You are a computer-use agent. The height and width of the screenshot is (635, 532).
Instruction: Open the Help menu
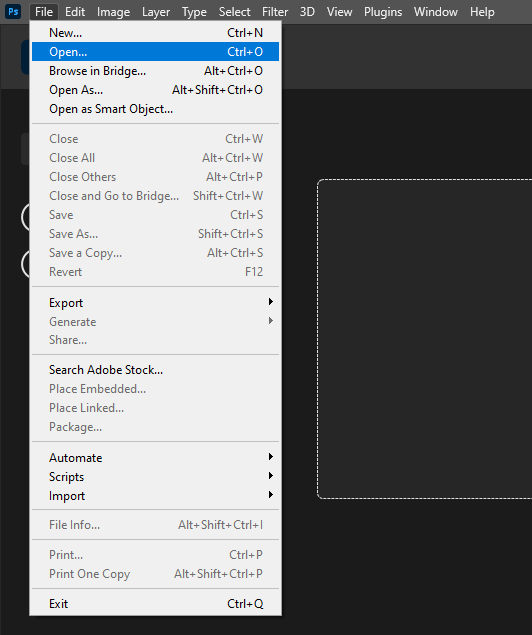pos(482,12)
